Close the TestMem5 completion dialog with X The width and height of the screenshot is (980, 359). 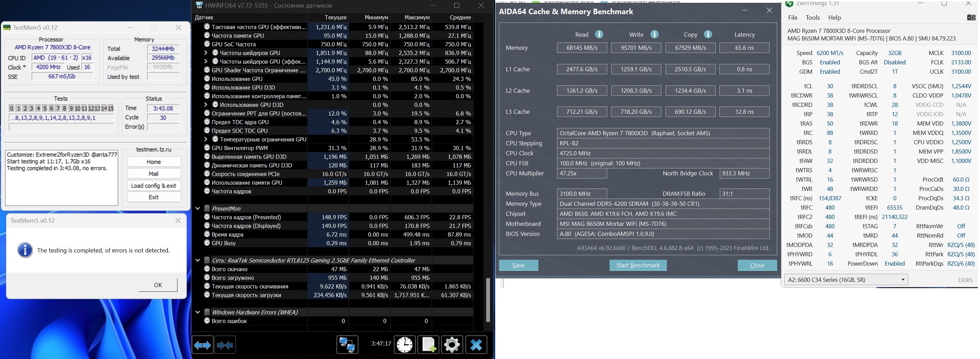(178, 220)
